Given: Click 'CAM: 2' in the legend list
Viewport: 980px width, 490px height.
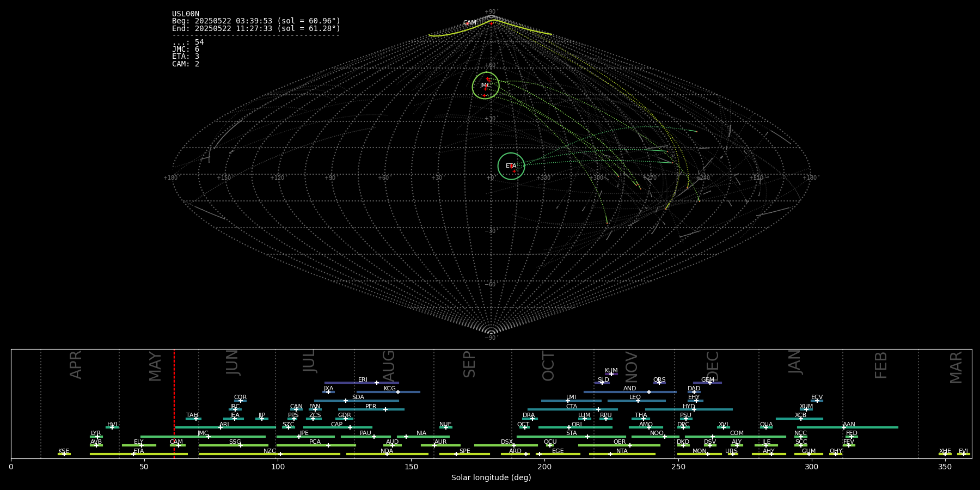Looking at the screenshot, I should click(x=186, y=64).
